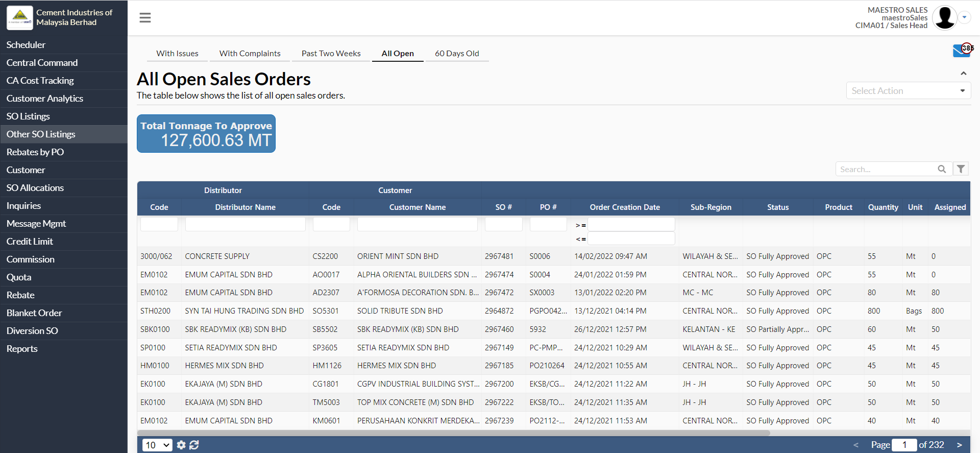Open the Customer sidebar item
This screenshot has height=453, width=980.
click(x=64, y=170)
